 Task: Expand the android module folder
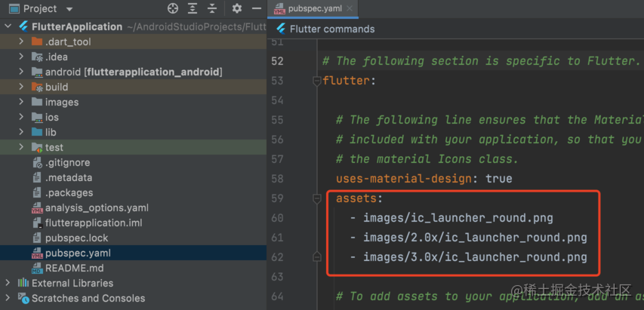(x=21, y=72)
